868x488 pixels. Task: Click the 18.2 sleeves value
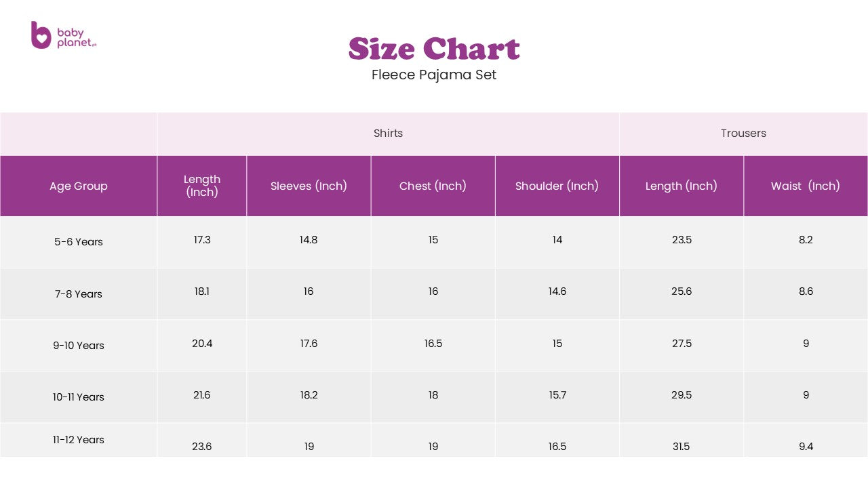309,395
